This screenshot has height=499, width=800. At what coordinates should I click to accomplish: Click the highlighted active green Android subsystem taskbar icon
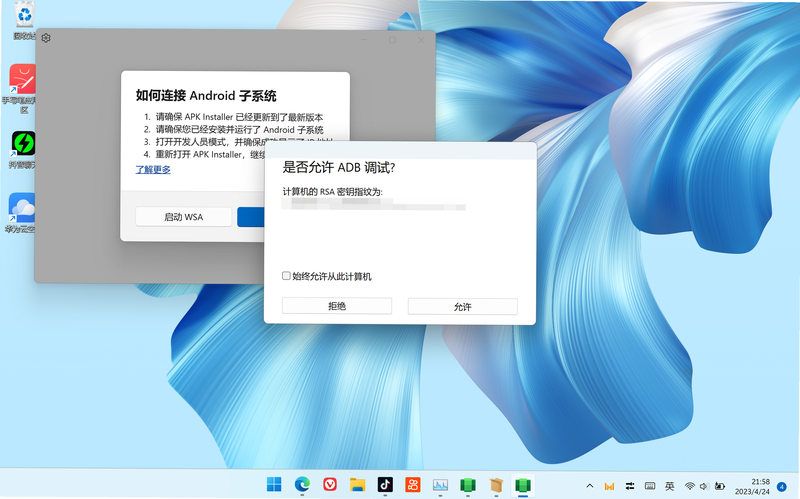pos(523,484)
